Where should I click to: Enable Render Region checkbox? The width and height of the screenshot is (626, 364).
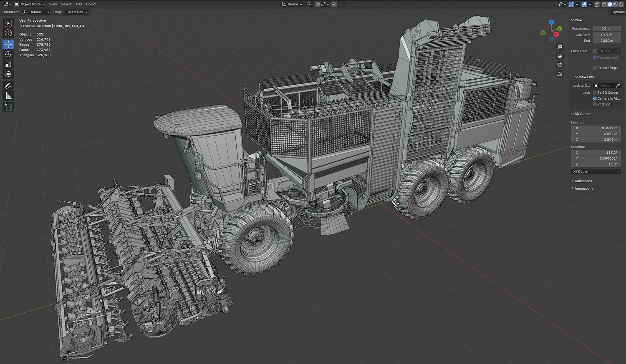point(594,68)
